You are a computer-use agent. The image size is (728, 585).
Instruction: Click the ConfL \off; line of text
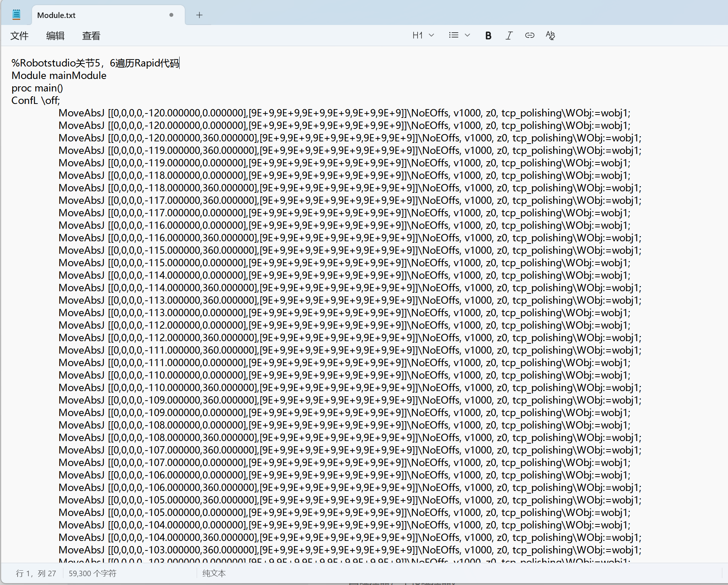(35, 101)
